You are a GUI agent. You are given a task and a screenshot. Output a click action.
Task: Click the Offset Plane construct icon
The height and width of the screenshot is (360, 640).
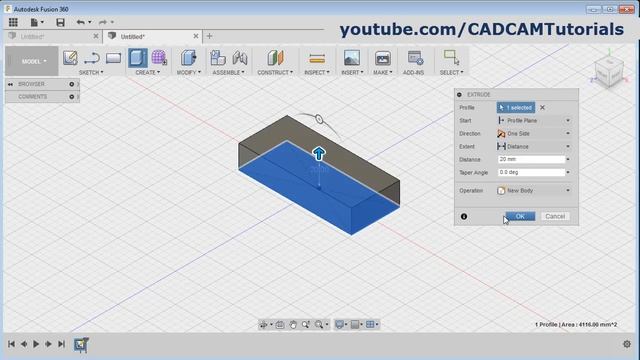coord(276,58)
